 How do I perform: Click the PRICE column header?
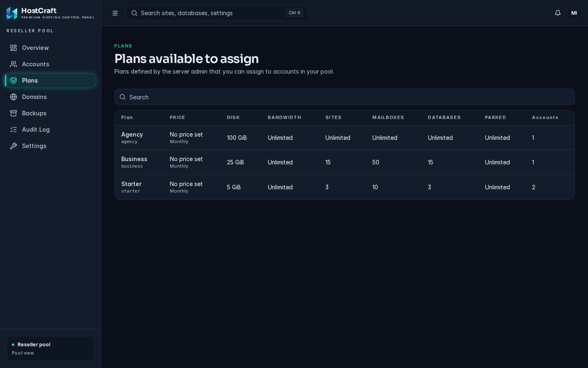(x=178, y=117)
